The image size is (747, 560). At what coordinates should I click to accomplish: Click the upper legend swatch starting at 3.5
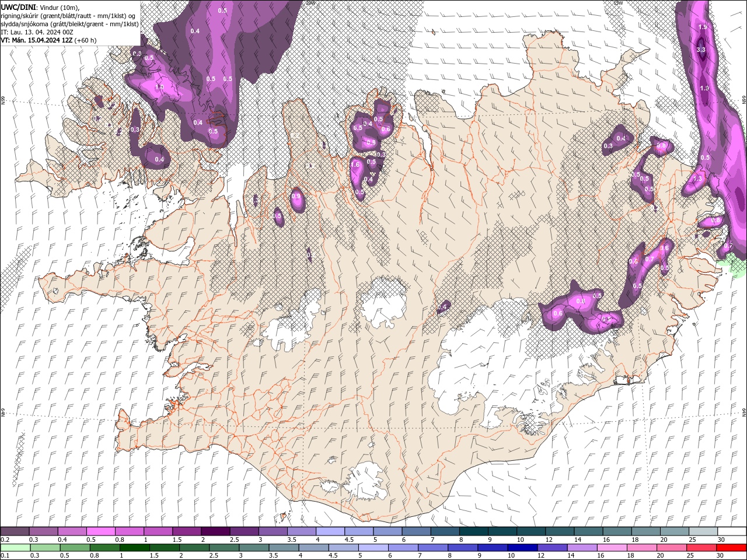(x=302, y=531)
